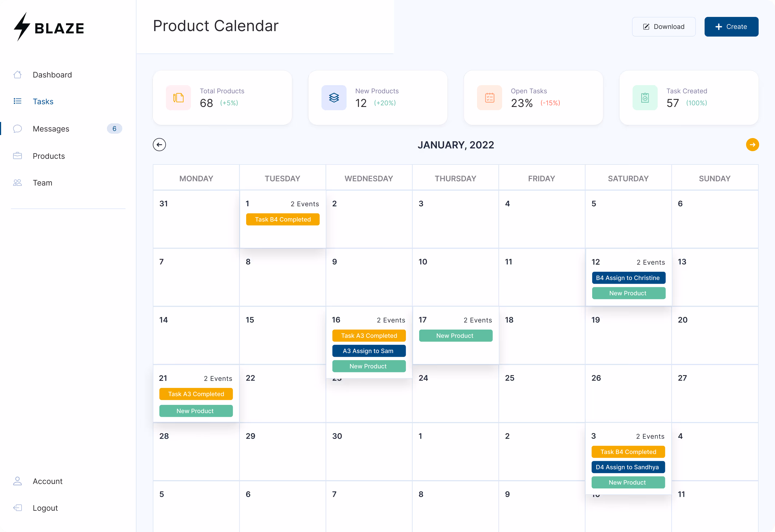
Task: Click the Download button
Action: (663, 27)
